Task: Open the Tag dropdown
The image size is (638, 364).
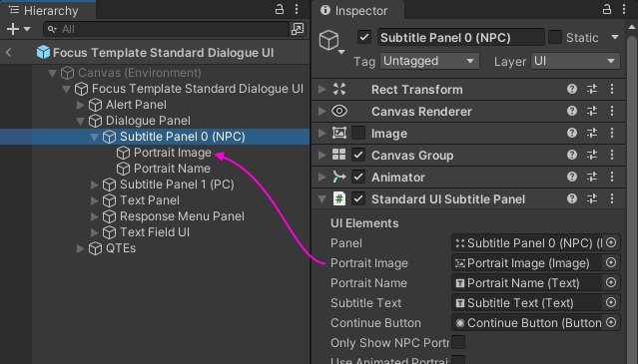Action: (x=429, y=61)
